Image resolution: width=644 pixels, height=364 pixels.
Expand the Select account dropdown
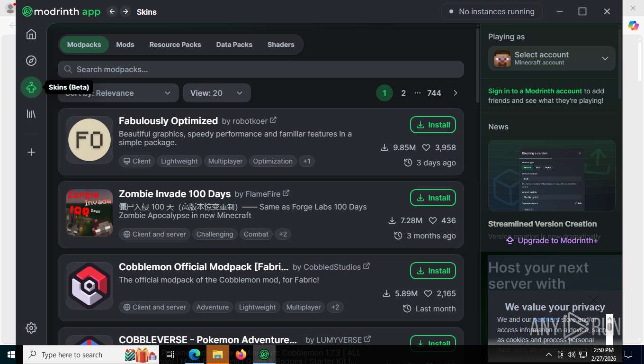[x=552, y=58]
